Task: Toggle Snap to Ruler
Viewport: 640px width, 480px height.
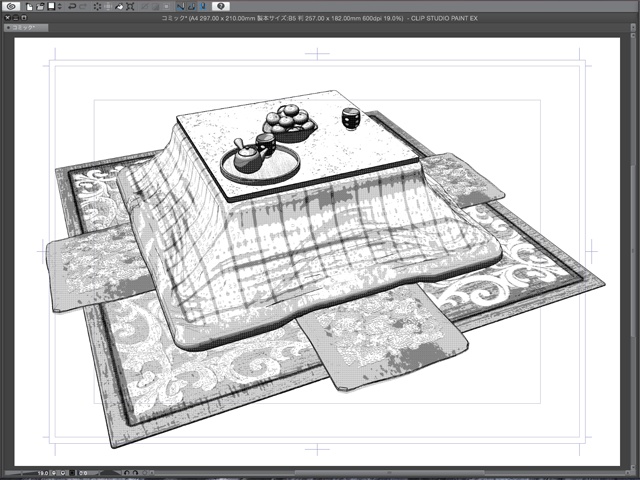Action: click(x=180, y=7)
